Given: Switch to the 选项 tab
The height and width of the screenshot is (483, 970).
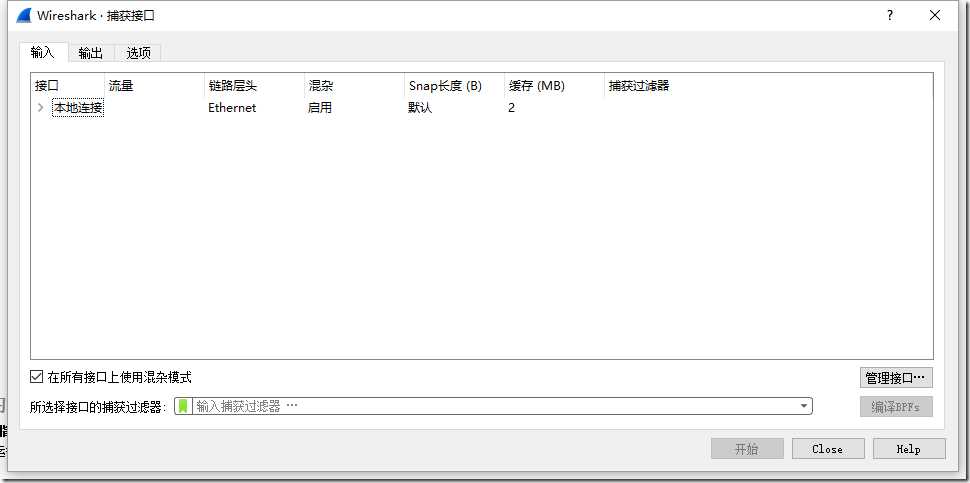Looking at the screenshot, I should point(138,53).
